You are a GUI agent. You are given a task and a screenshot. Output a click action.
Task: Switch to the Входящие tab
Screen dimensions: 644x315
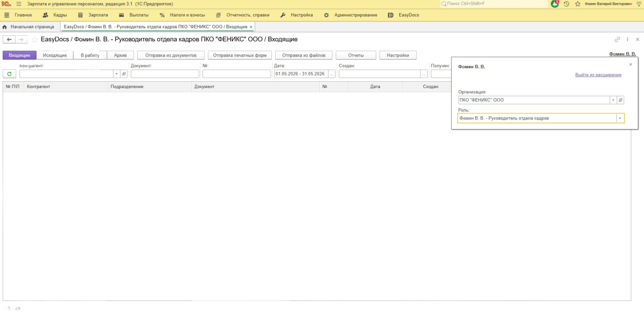(20, 56)
